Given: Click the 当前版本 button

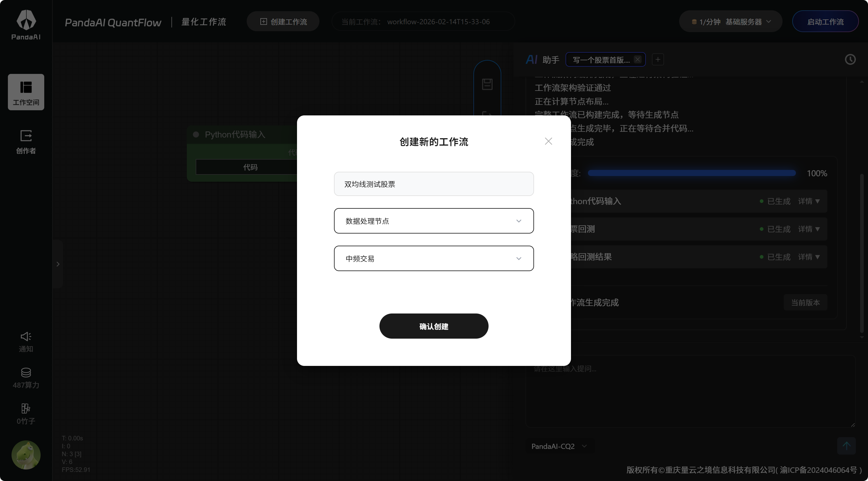Looking at the screenshot, I should tap(805, 303).
